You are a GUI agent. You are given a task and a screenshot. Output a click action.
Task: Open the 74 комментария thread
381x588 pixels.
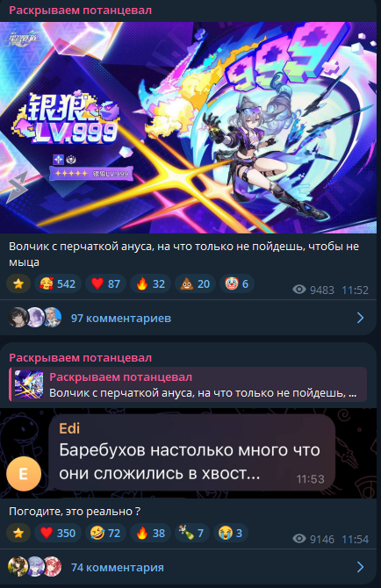(x=117, y=567)
